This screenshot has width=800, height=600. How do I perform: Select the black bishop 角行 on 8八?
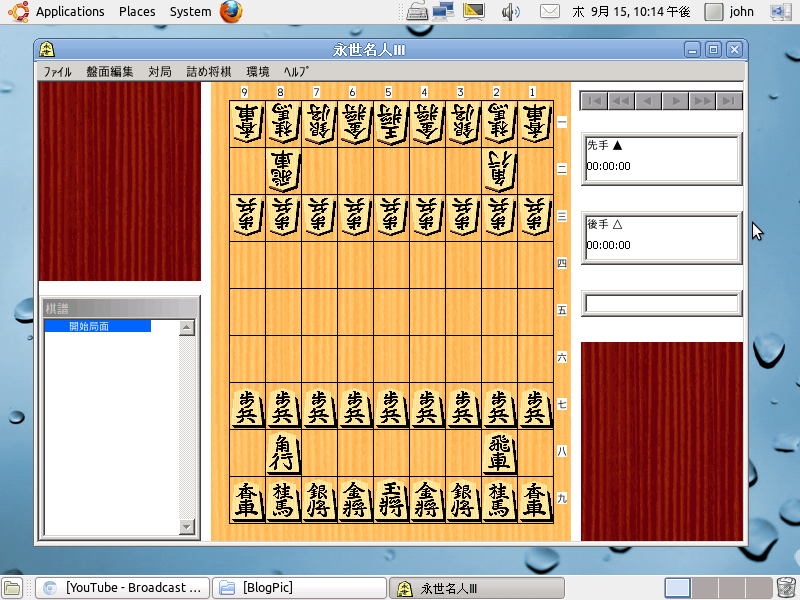pos(283,453)
